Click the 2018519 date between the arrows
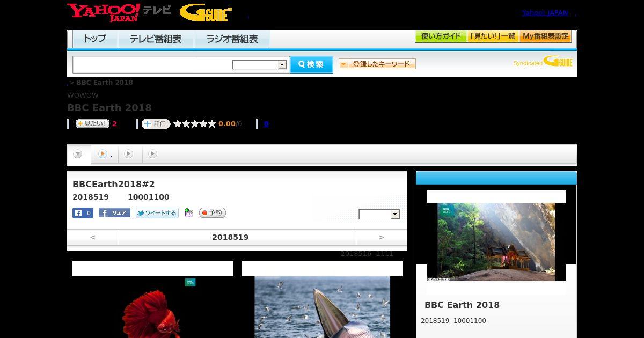644x338 pixels. pyautogui.click(x=230, y=237)
